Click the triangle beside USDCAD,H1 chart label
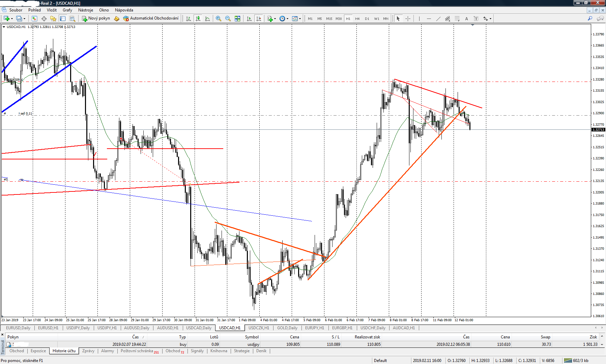Viewport: 606px width, 364px height. pyautogui.click(x=4, y=27)
